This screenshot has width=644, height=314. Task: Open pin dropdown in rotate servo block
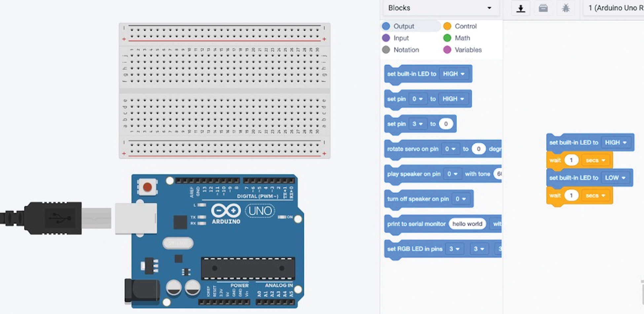pyautogui.click(x=450, y=149)
